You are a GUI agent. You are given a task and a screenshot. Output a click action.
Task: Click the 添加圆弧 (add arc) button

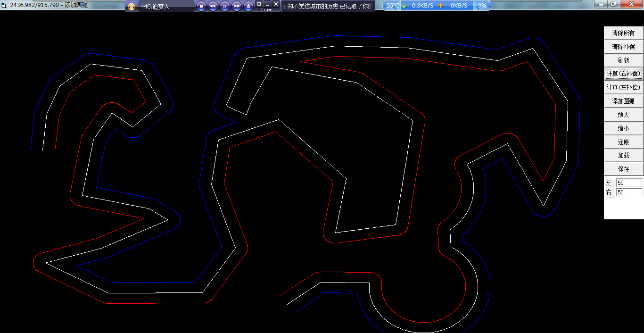tap(623, 101)
